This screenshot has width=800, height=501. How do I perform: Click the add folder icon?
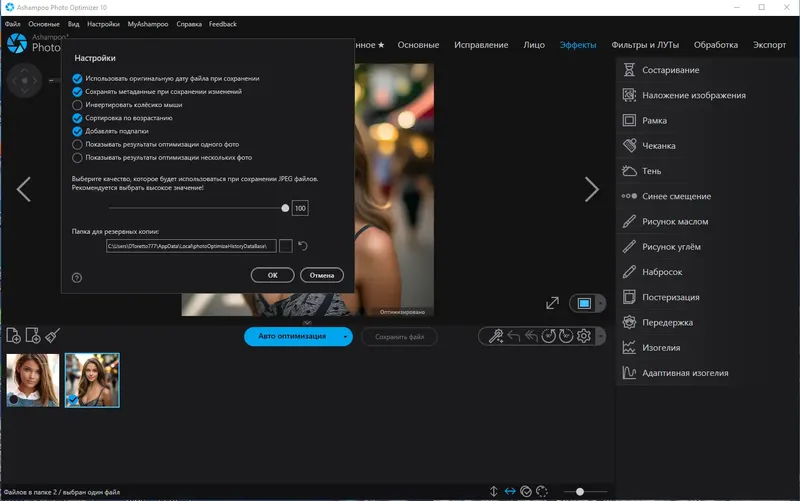click(x=33, y=336)
